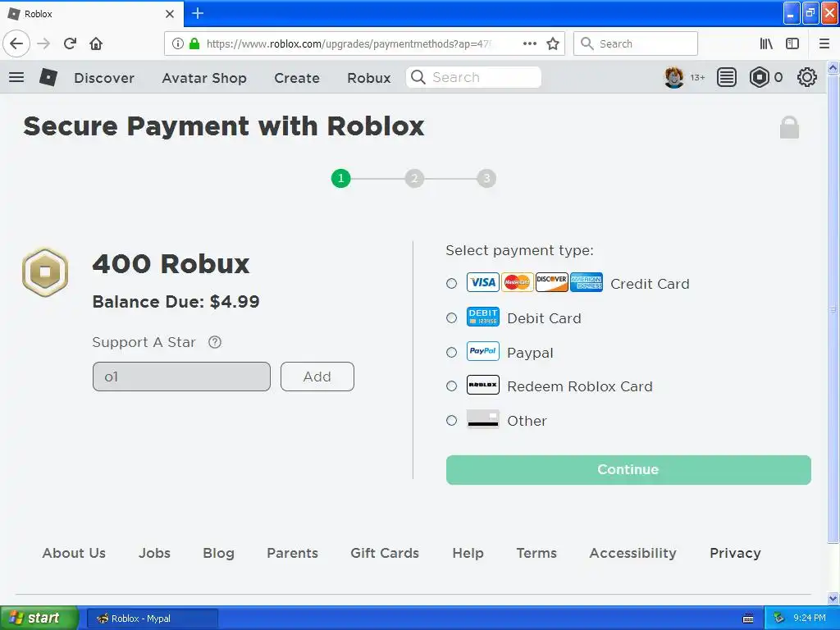Open the Discover menu item
The image size is (840, 630).
point(104,78)
